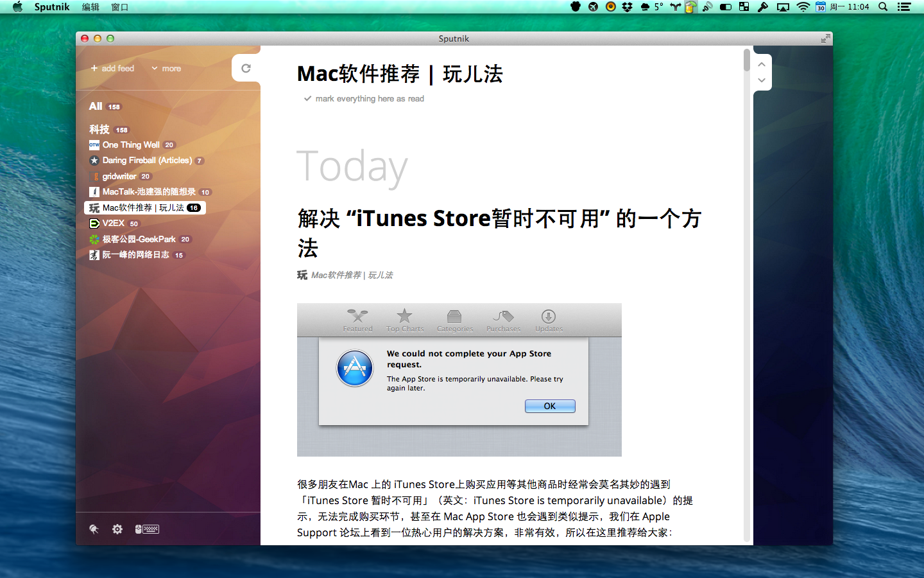Click the Mac软件推荐 | 玩儿法 page heading

click(400, 74)
